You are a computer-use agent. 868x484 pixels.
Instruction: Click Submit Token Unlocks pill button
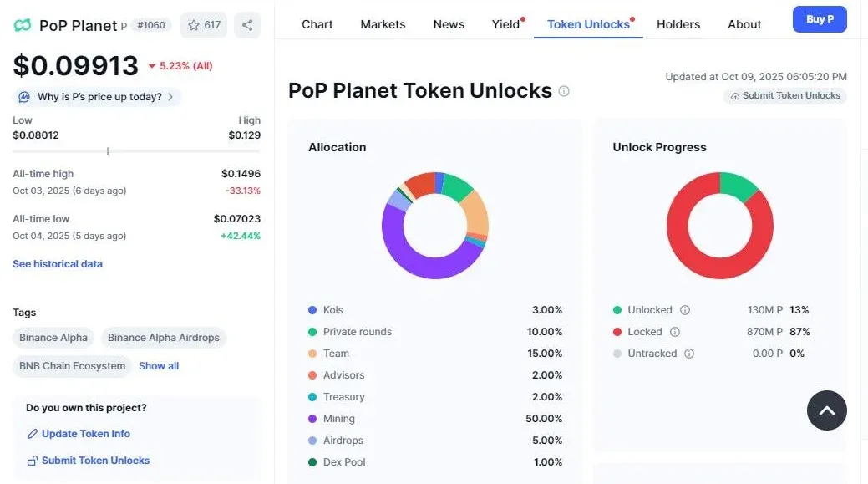784,96
